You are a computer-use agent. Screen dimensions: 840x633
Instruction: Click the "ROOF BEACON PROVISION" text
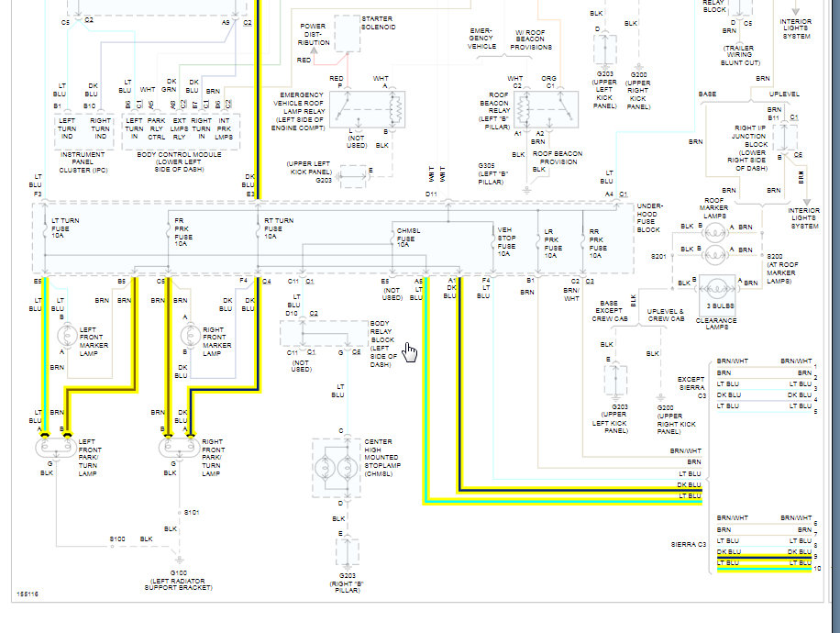pos(558,158)
